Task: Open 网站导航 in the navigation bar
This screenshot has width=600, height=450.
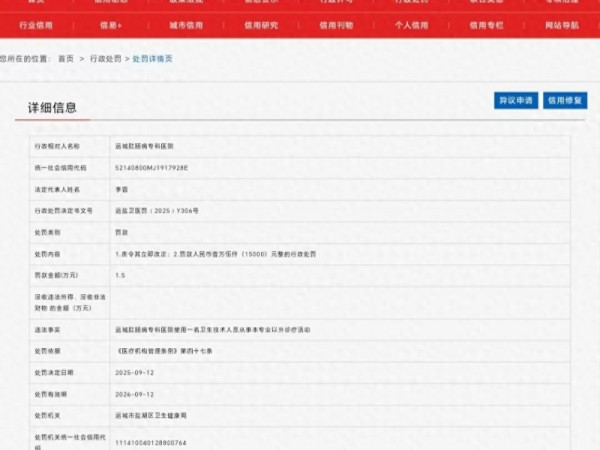Action: (561, 24)
